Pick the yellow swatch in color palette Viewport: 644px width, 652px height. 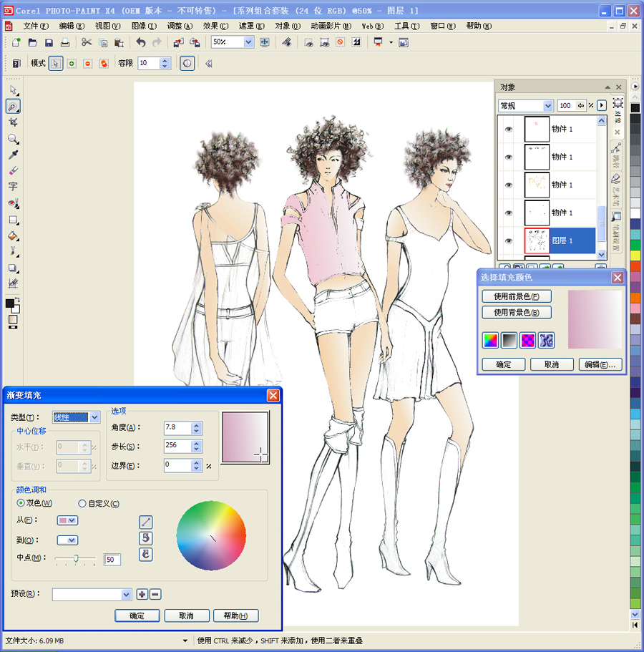click(635, 255)
